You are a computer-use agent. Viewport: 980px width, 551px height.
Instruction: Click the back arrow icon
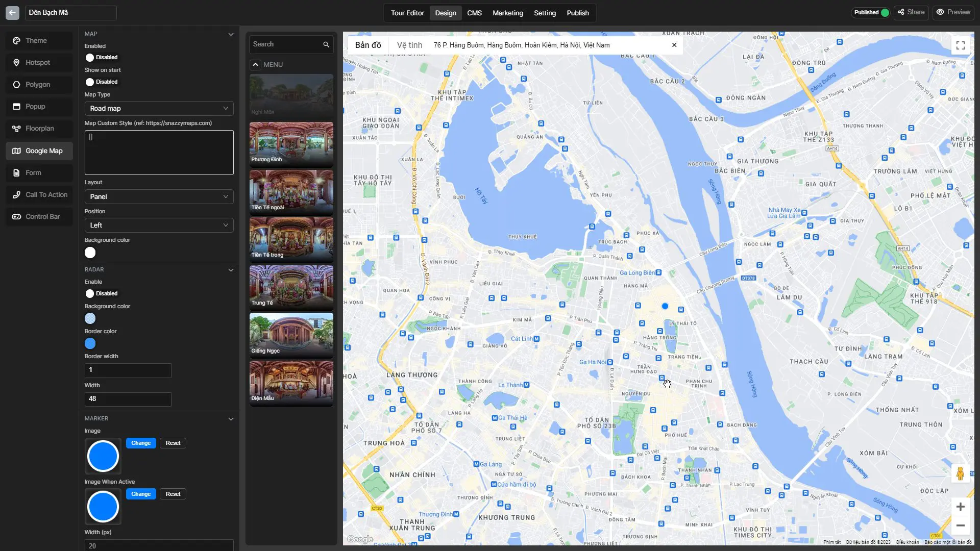[x=12, y=13]
